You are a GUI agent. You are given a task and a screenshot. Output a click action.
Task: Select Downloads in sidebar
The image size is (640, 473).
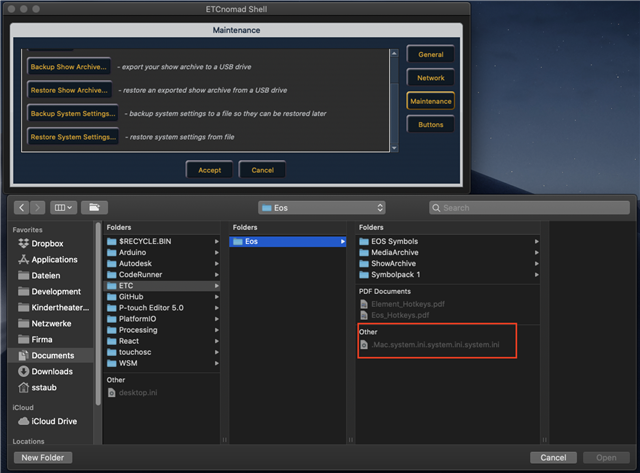pyautogui.click(x=46, y=371)
